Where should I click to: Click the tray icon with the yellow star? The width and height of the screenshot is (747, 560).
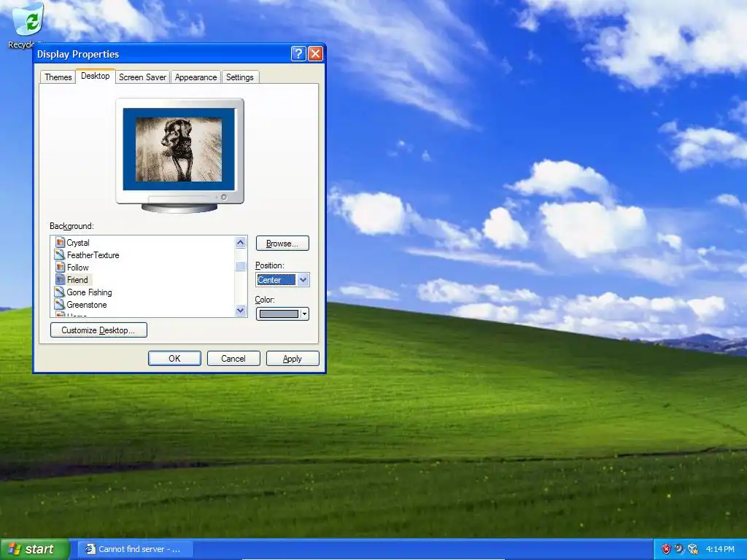pos(693,549)
